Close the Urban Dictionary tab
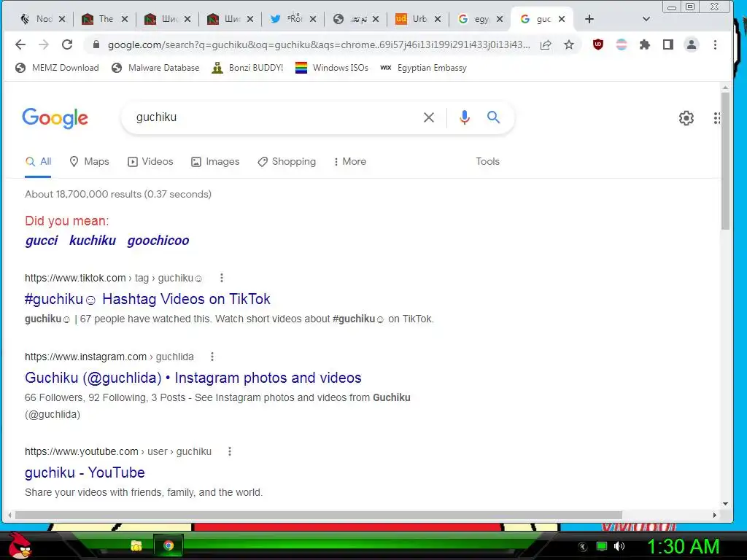 click(x=438, y=19)
